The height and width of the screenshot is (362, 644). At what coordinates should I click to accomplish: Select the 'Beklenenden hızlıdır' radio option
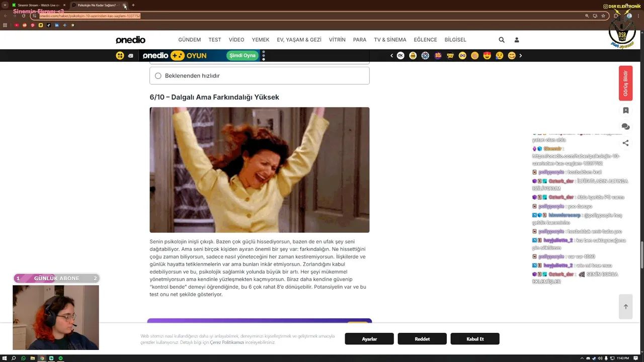[x=158, y=76]
